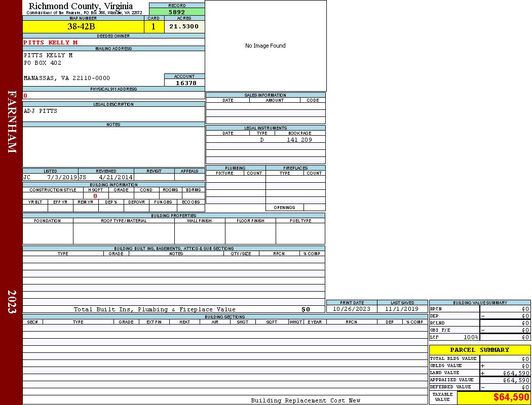
Task: Click the No Image Found placeholder
Action: tap(265, 46)
